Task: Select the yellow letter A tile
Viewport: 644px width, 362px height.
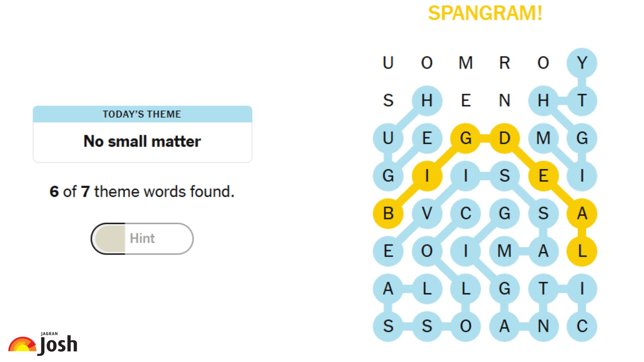Action: pos(582,214)
